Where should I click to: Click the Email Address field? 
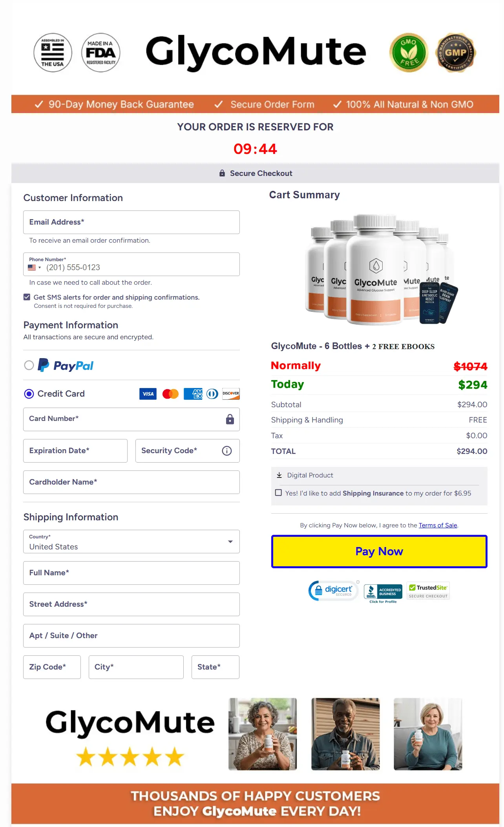click(x=131, y=222)
